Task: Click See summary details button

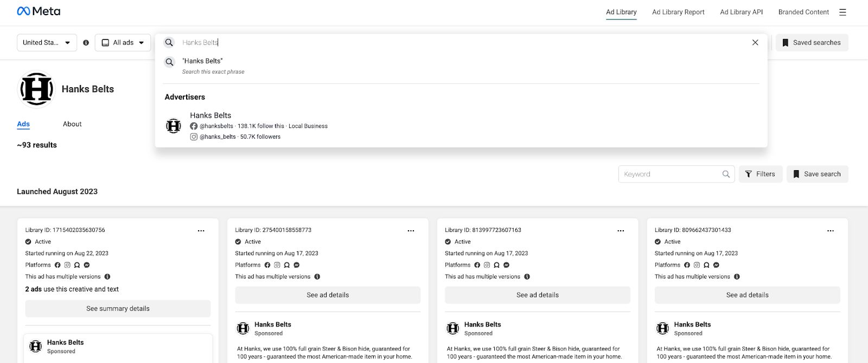Action: (x=118, y=309)
